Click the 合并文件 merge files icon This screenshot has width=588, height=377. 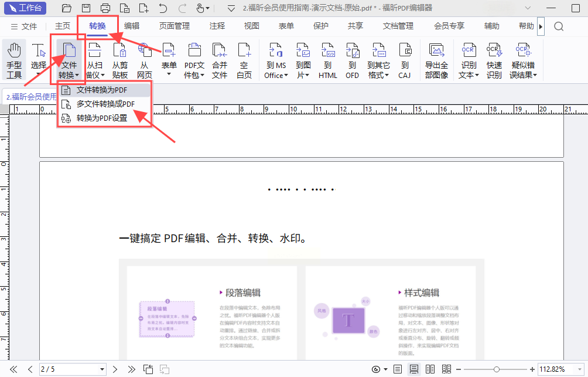(x=219, y=60)
